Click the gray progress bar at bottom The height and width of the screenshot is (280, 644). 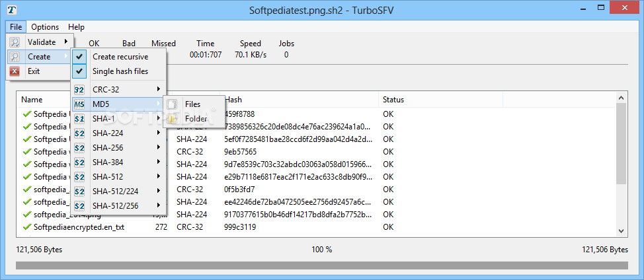coord(321,265)
